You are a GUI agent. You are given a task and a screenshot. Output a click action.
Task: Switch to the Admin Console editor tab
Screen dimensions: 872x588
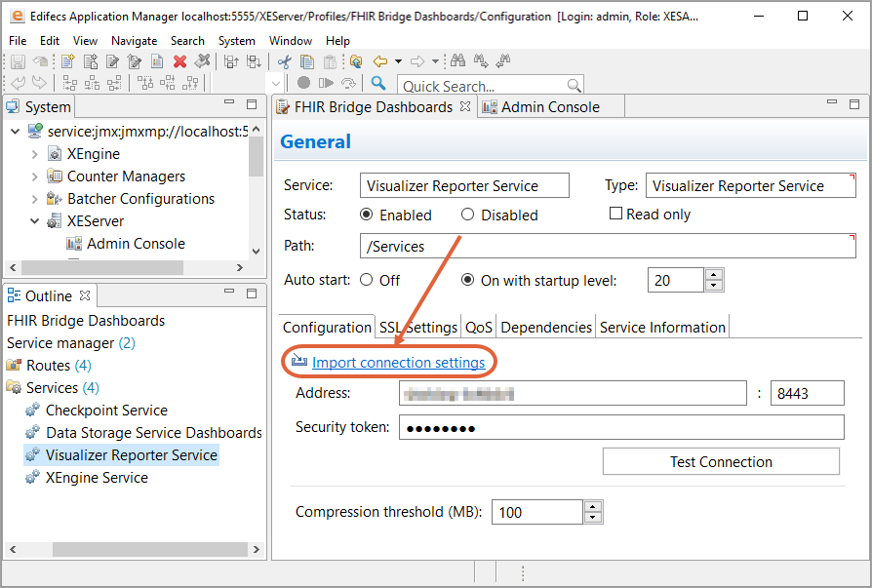pos(550,106)
